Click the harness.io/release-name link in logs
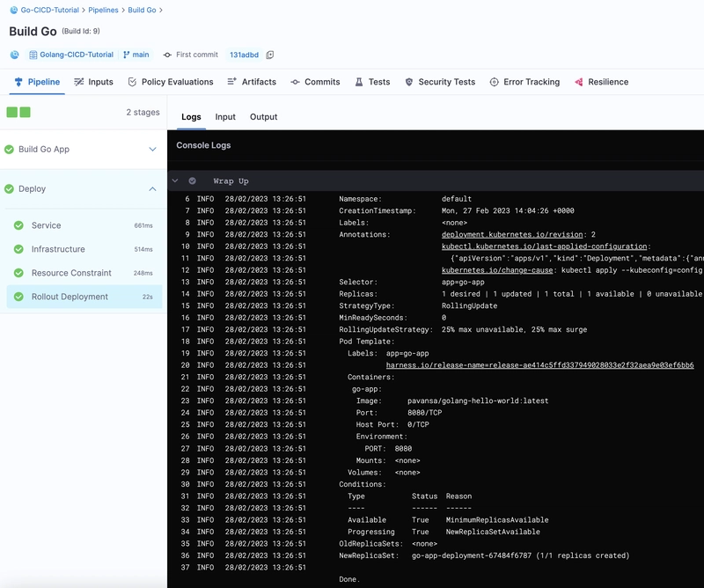The image size is (704, 588). point(539,365)
